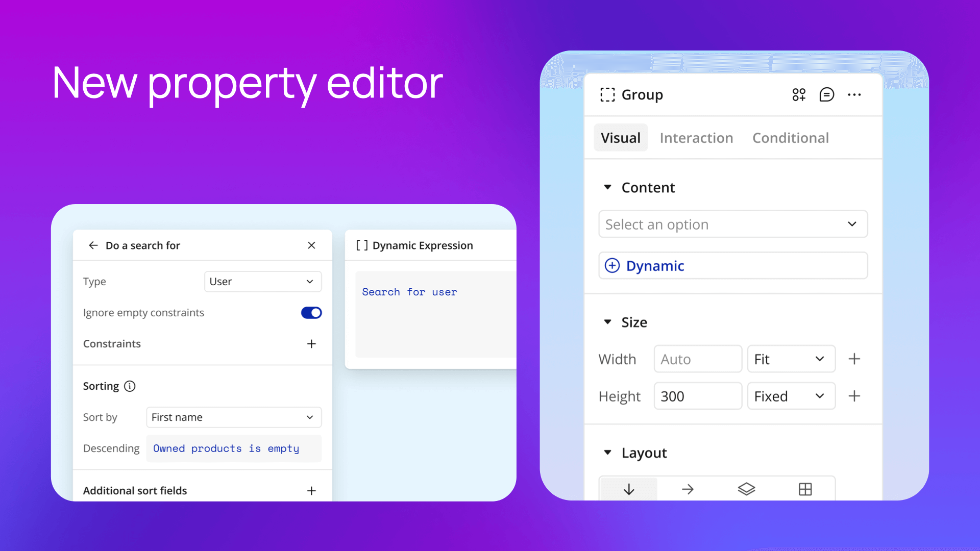Click the Dynamic button under Content

pyautogui.click(x=732, y=265)
